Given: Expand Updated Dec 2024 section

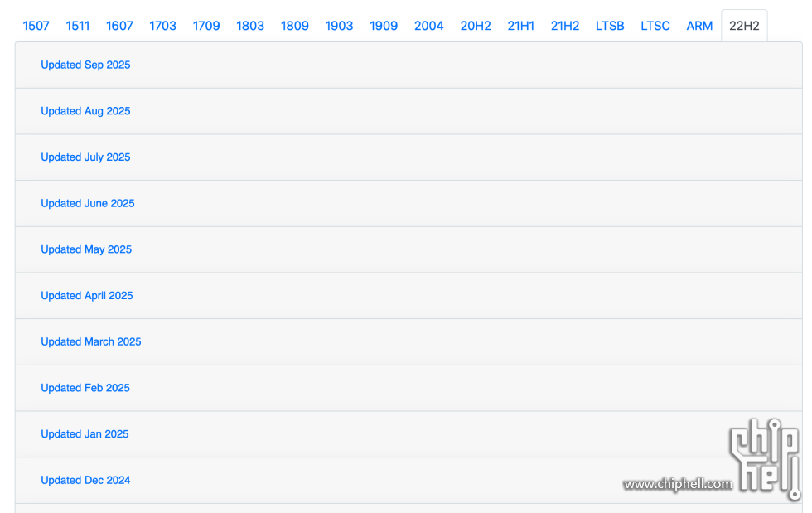Looking at the screenshot, I should coord(85,480).
